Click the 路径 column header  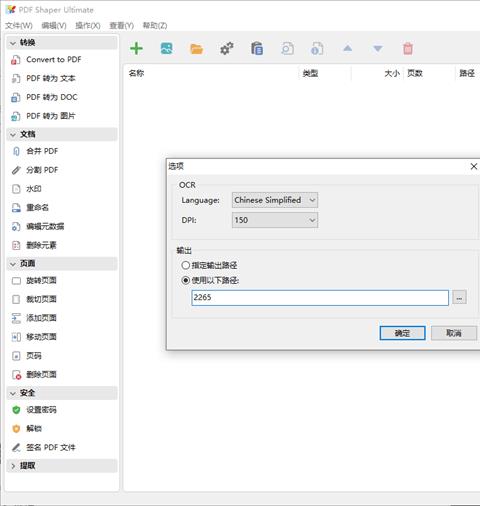click(x=467, y=73)
